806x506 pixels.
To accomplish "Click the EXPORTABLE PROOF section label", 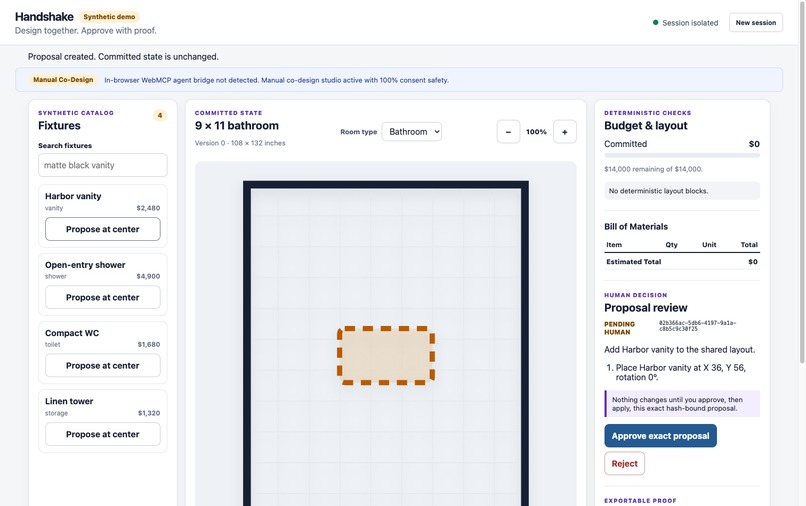I will tap(640, 501).
